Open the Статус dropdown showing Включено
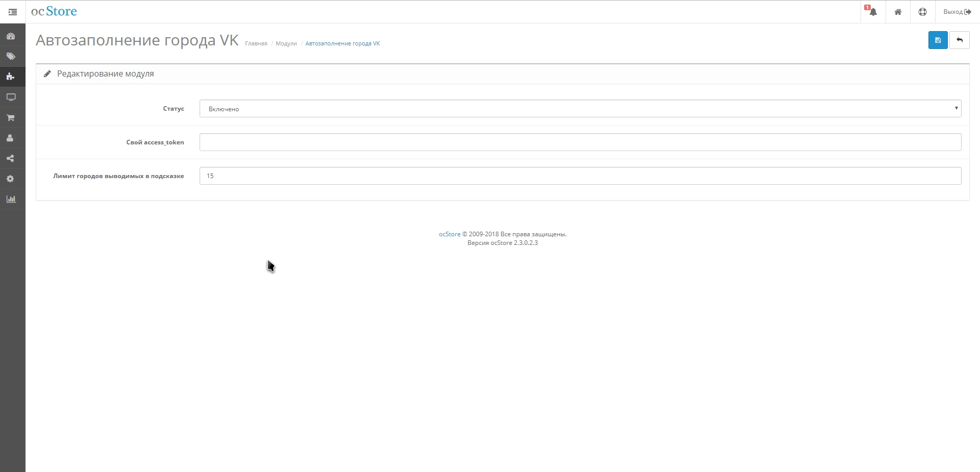The image size is (980, 472). [580, 109]
